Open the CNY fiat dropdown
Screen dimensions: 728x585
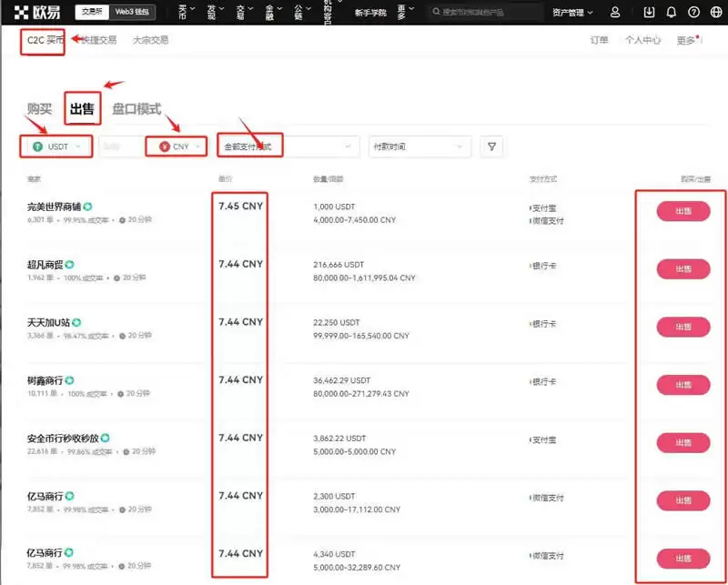(x=176, y=146)
